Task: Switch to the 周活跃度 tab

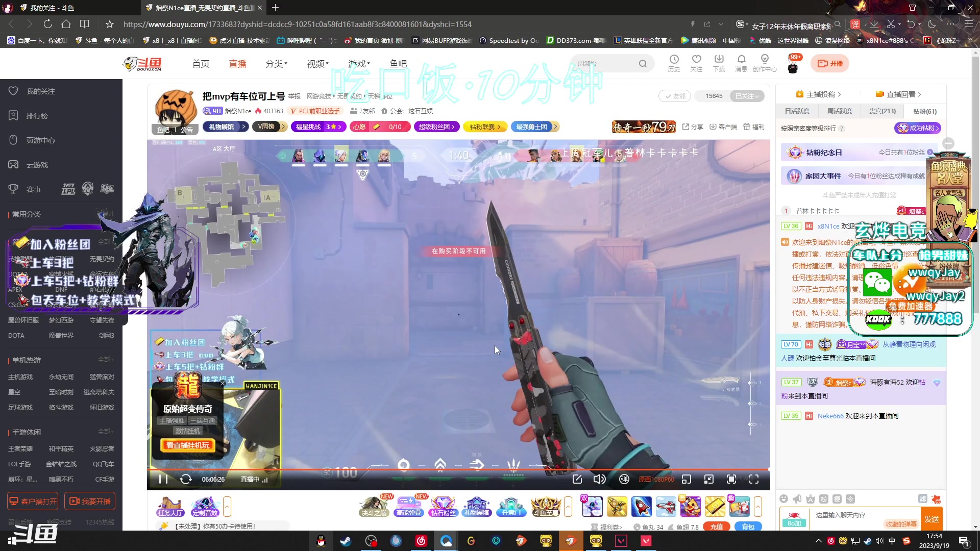Action: coord(840,111)
